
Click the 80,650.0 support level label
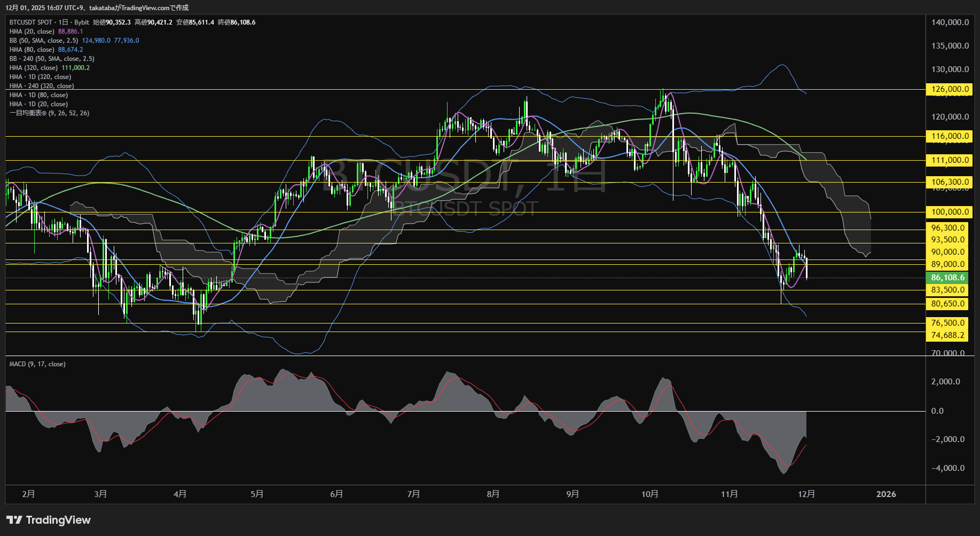[x=948, y=304]
